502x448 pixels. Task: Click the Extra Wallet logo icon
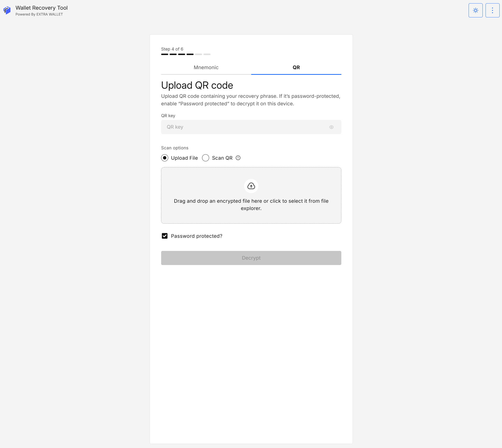click(7, 10)
